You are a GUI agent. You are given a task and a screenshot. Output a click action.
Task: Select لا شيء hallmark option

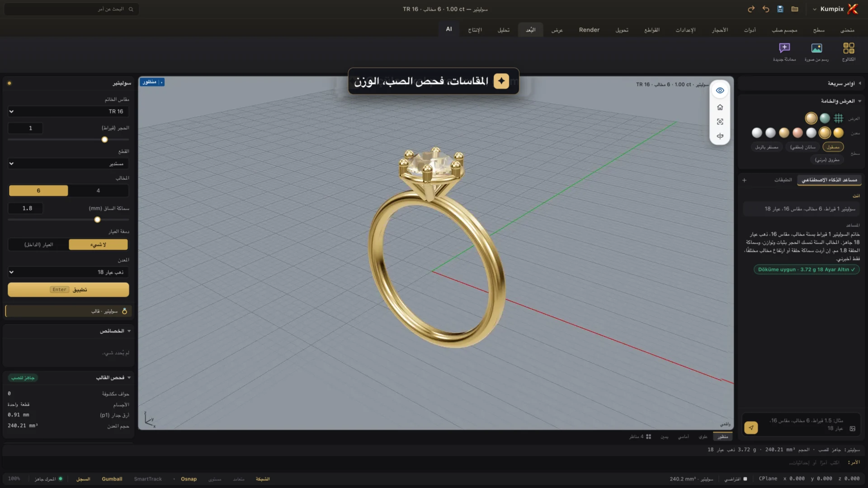[x=98, y=244]
